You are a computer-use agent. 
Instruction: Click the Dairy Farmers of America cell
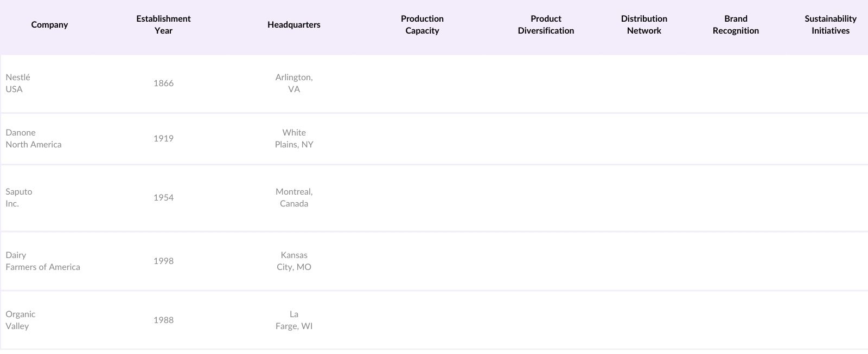tap(43, 261)
